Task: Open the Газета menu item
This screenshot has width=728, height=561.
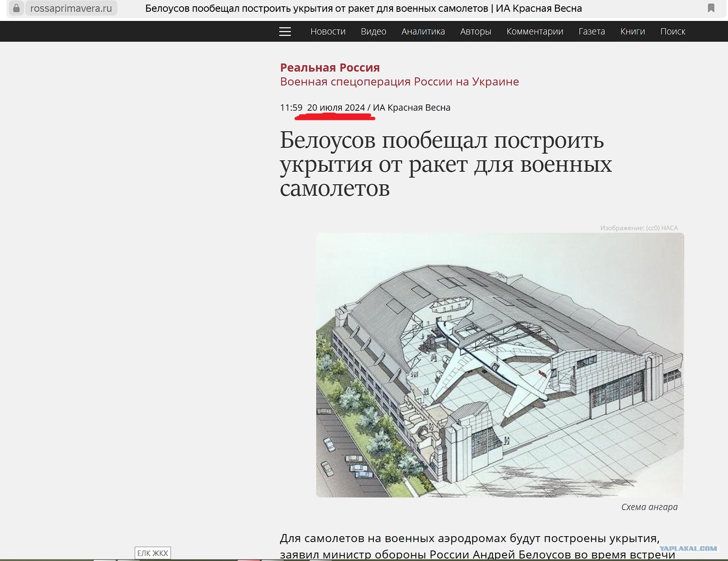Action: click(592, 32)
